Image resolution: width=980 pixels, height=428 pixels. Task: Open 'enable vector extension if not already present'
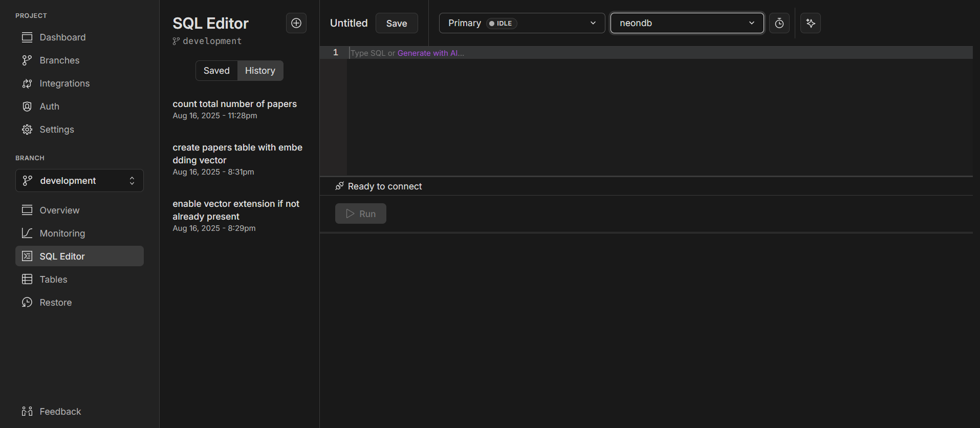(x=236, y=210)
